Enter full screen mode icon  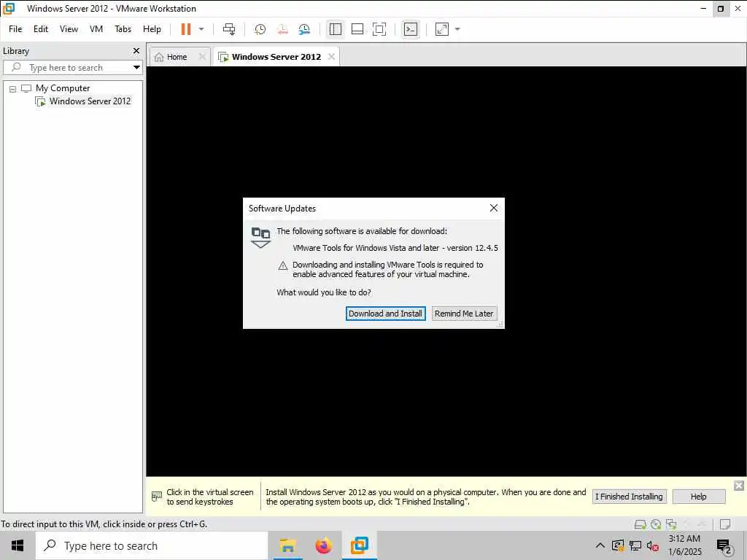(379, 29)
